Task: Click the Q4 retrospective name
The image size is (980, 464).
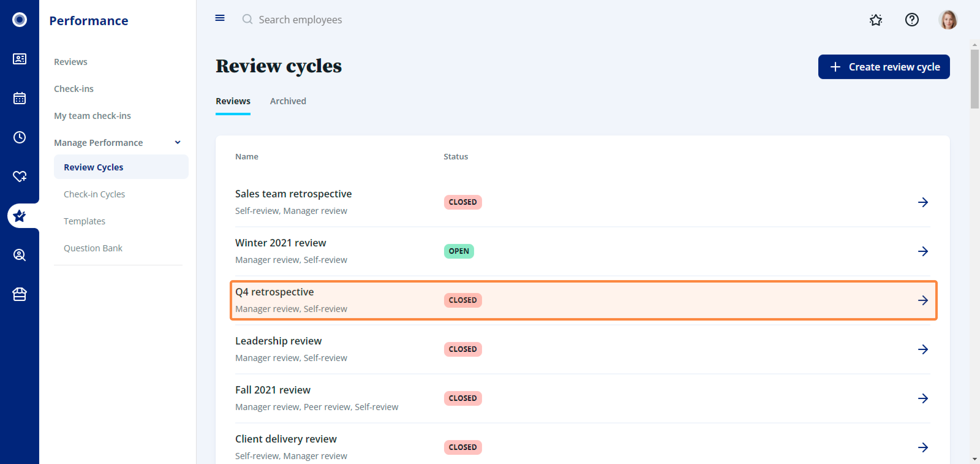Action: (x=274, y=292)
